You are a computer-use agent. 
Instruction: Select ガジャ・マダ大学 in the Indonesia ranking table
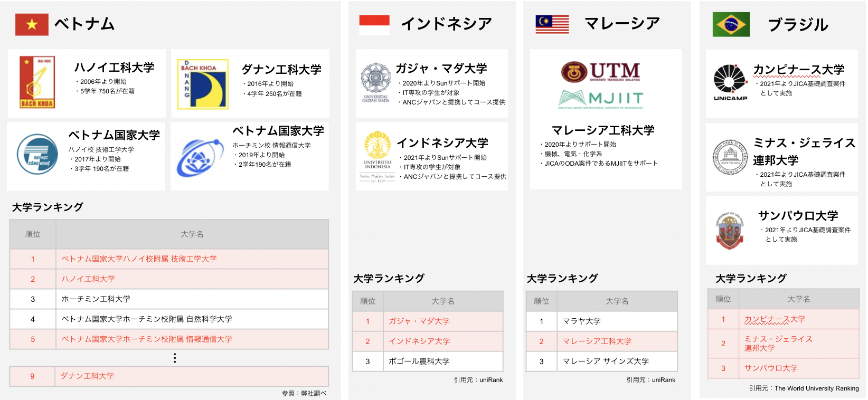(x=419, y=321)
